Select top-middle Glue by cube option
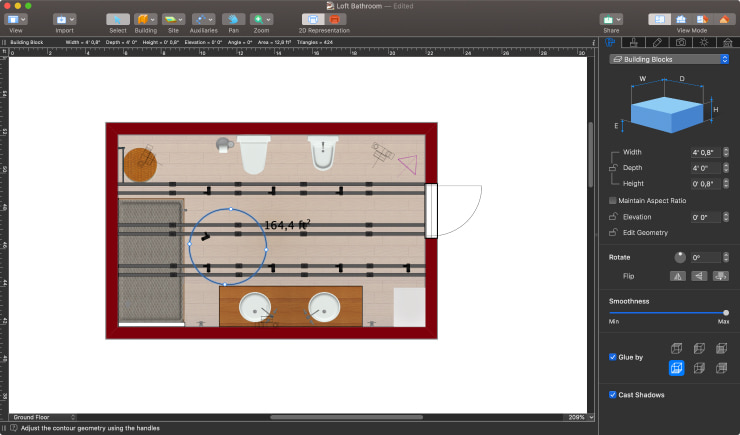Viewport: 740px width, 435px height. (699, 349)
